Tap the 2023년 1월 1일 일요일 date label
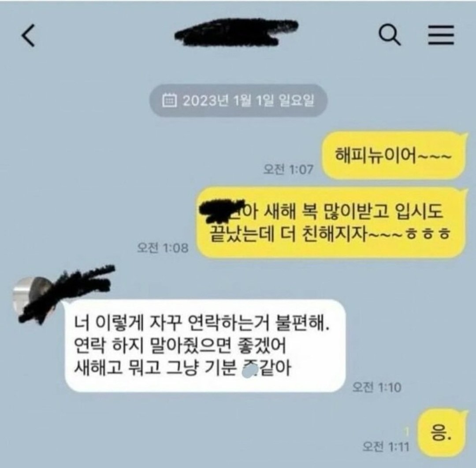The image size is (476, 468). pos(248,100)
